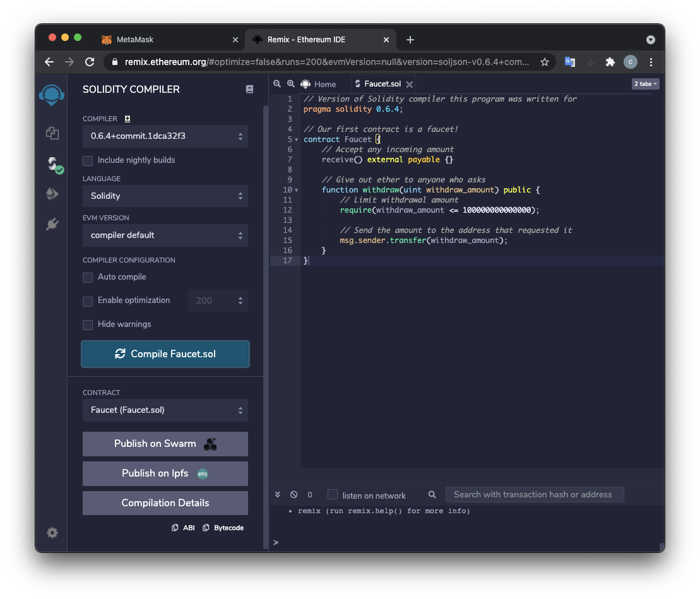This screenshot has width=700, height=599.
Task: Open the 2 tabs dropdown
Action: (645, 84)
